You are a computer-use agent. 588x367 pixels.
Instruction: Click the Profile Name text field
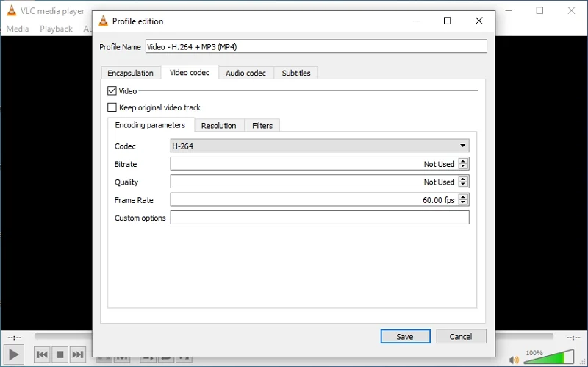[x=316, y=46]
